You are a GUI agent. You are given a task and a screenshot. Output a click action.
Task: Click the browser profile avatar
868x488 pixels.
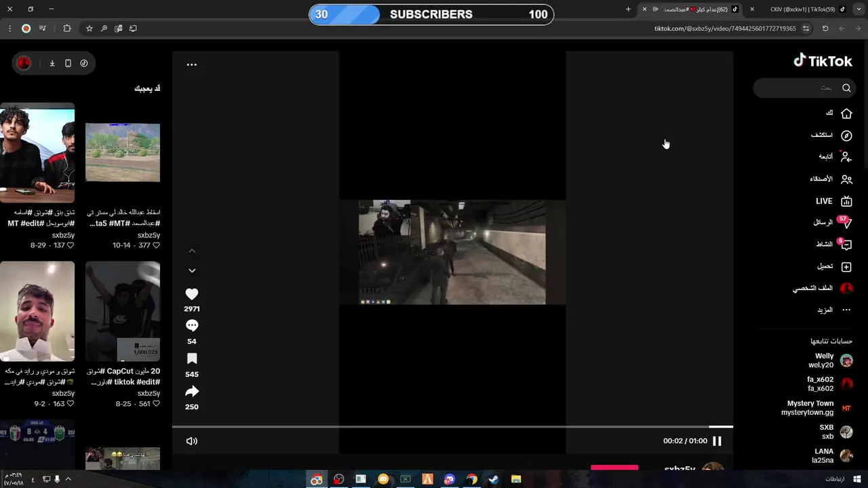tap(26, 28)
